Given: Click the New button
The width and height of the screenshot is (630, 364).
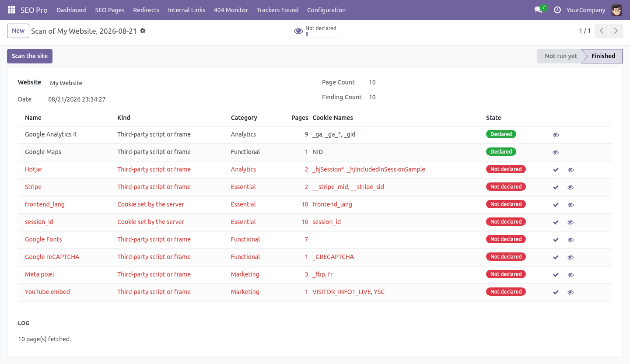Looking at the screenshot, I should point(18,31).
